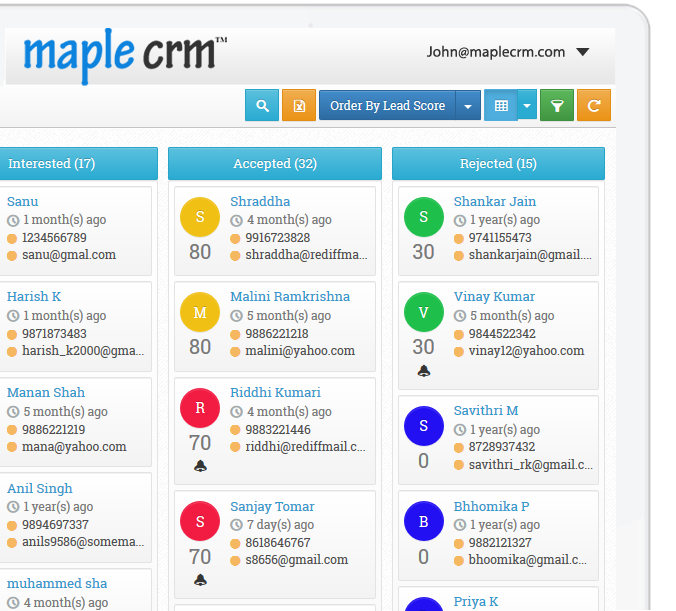Select the Accepted (32) column header
The height and width of the screenshot is (611, 676).
[x=275, y=163]
